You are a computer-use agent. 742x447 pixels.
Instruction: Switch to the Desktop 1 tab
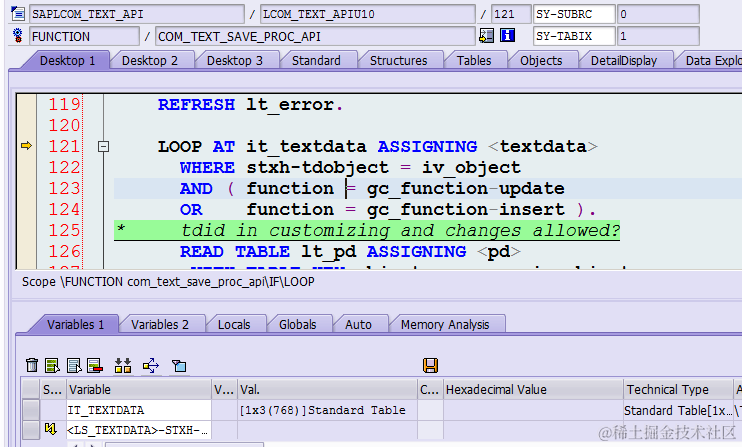(67, 61)
